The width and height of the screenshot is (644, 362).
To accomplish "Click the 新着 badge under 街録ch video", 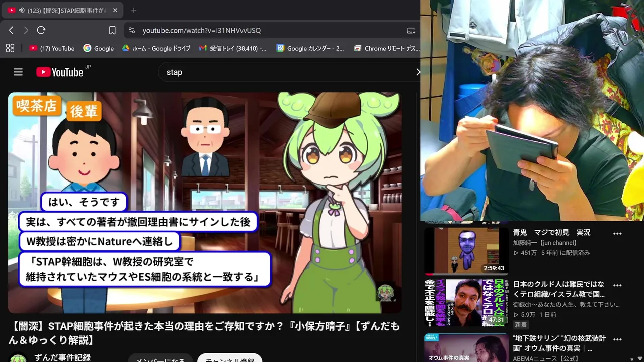I will click(520, 325).
